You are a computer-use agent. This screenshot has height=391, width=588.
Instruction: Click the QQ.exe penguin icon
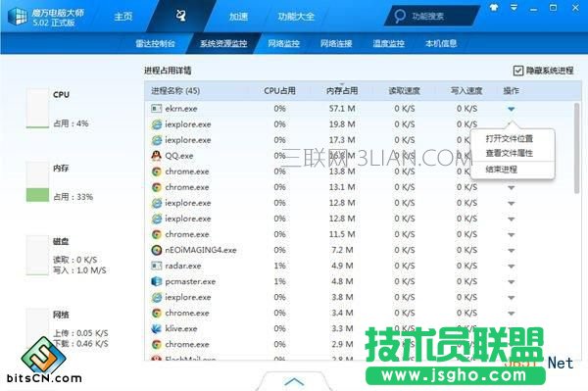click(x=157, y=156)
